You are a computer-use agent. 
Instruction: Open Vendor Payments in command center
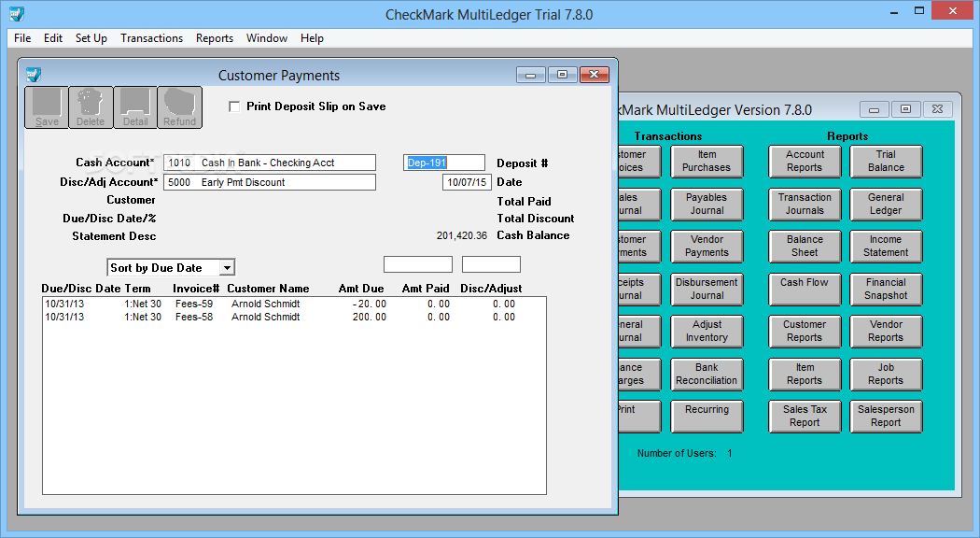707,247
